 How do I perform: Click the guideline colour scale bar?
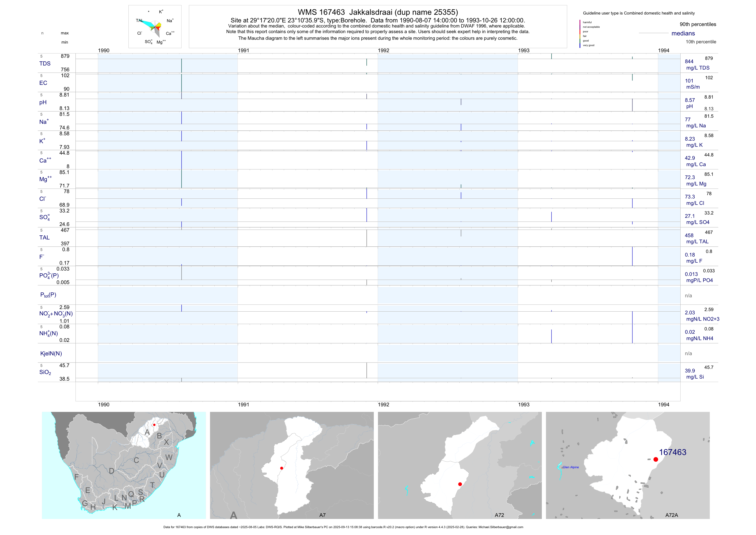click(x=580, y=34)
